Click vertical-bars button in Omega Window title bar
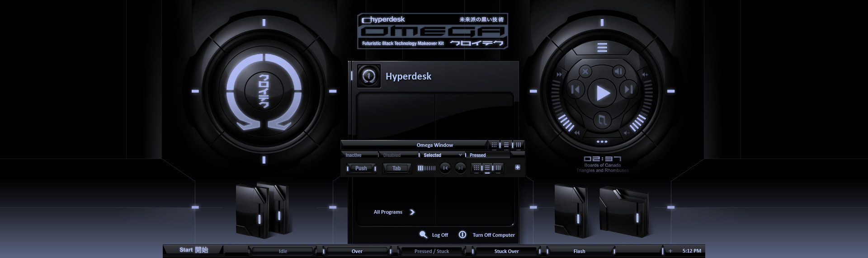Viewport: 868px width, 258px height. coord(519,145)
